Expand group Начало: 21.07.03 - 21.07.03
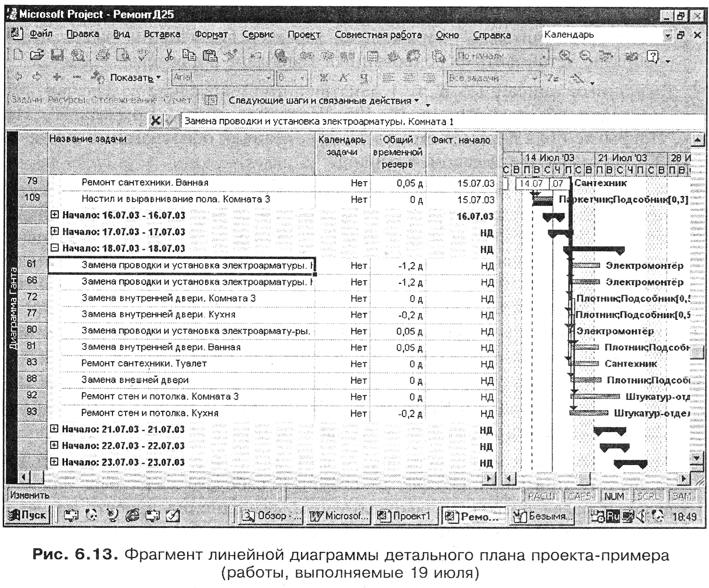 (x=54, y=428)
